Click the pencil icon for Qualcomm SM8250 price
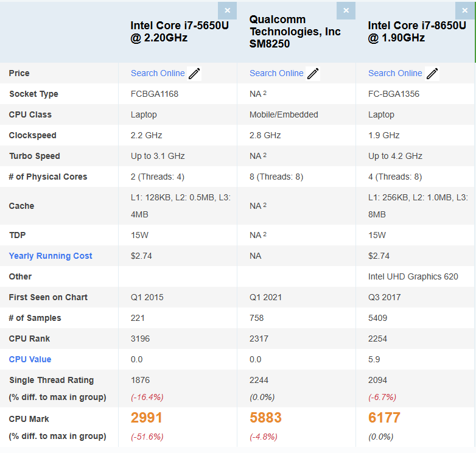 313,74
